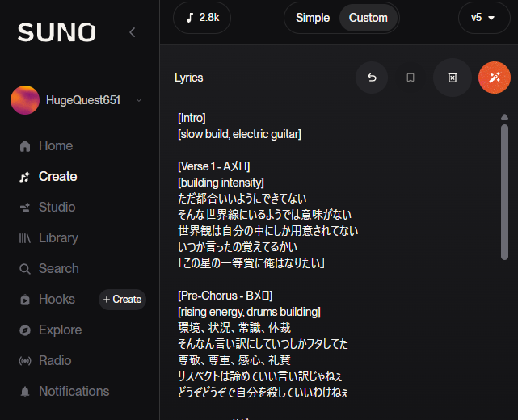Open the v5 model version dropdown
Screen dimensions: 518x420
point(484,18)
